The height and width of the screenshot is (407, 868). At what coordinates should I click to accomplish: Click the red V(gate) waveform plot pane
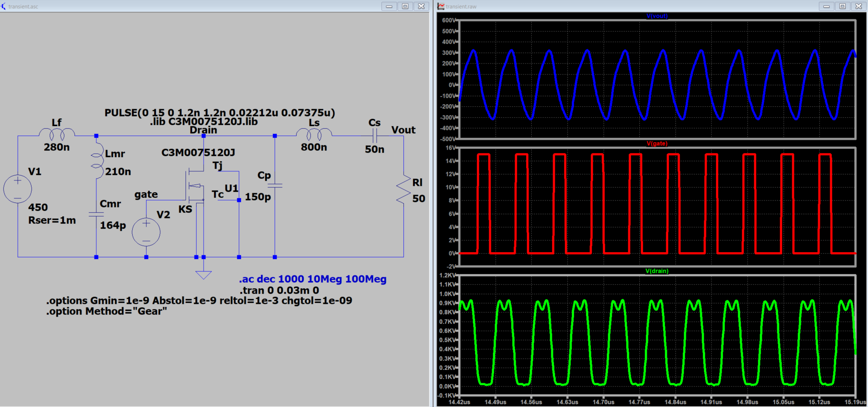[x=657, y=207]
